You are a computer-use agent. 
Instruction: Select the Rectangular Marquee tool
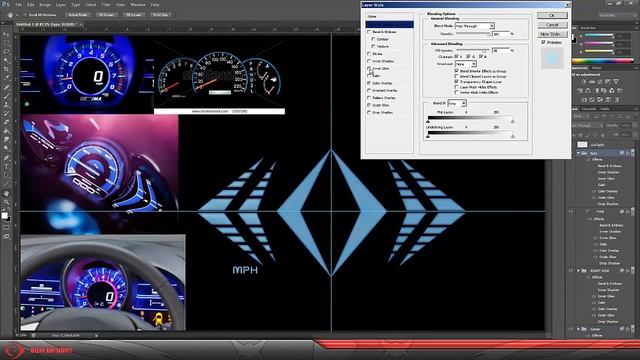(6, 43)
